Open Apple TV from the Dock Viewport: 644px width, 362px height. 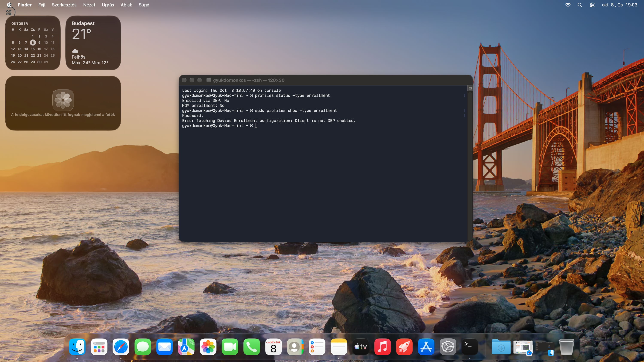360,347
